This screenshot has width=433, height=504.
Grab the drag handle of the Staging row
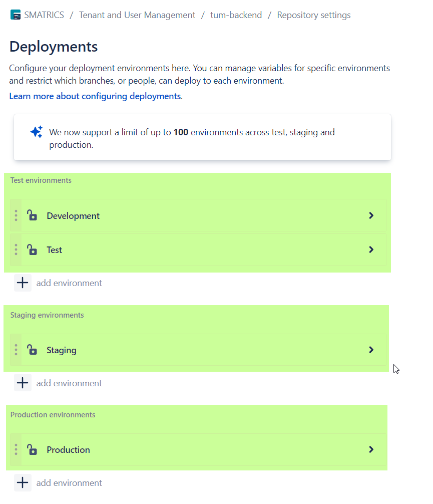coord(16,350)
